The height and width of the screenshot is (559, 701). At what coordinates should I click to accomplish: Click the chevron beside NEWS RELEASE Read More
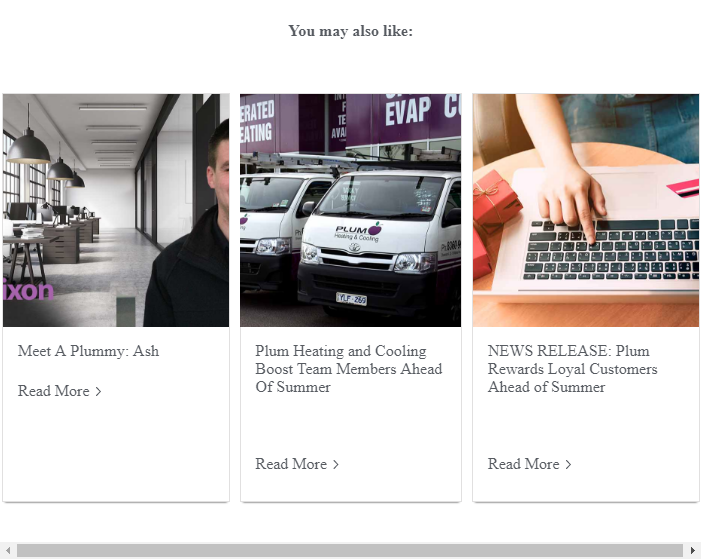pyautogui.click(x=568, y=465)
